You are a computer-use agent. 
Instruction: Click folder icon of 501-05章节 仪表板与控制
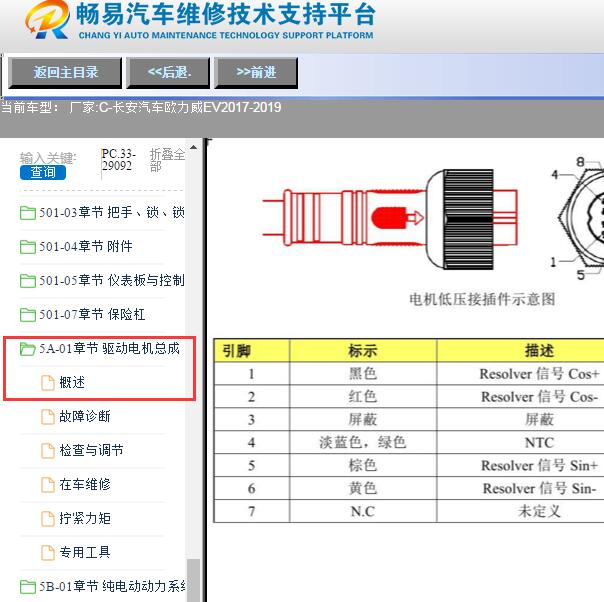pyautogui.click(x=28, y=280)
